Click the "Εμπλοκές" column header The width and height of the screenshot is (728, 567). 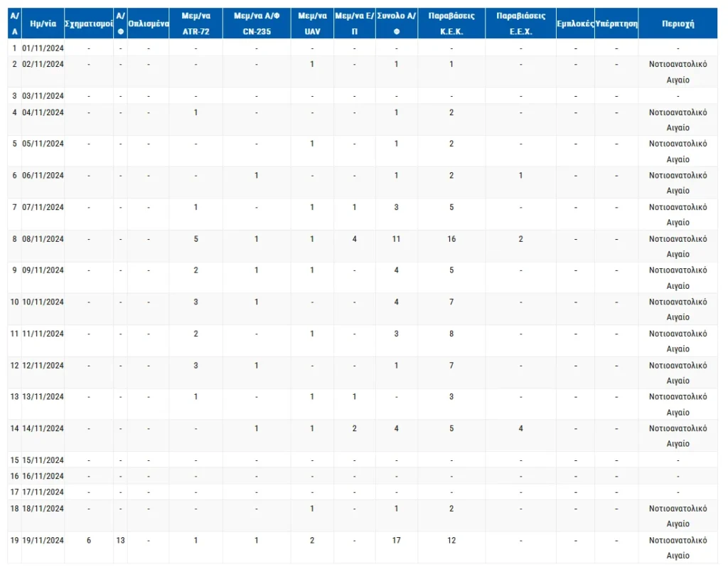(x=575, y=23)
